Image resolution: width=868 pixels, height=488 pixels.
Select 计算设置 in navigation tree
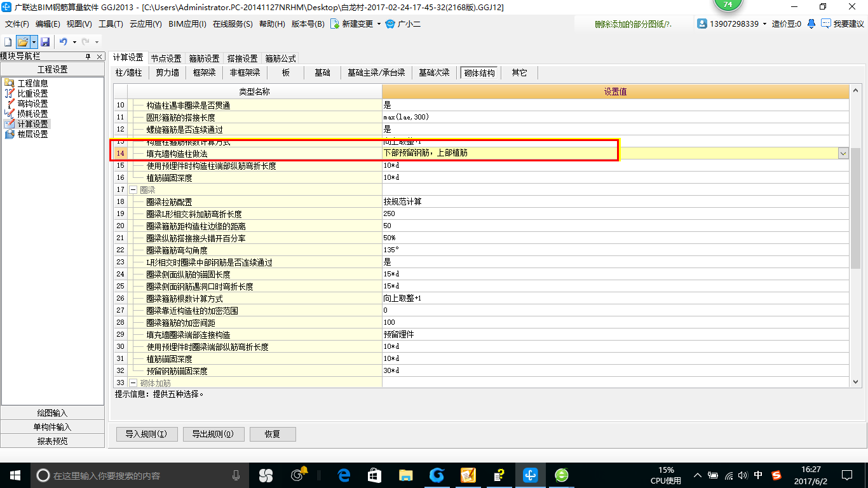pos(32,124)
